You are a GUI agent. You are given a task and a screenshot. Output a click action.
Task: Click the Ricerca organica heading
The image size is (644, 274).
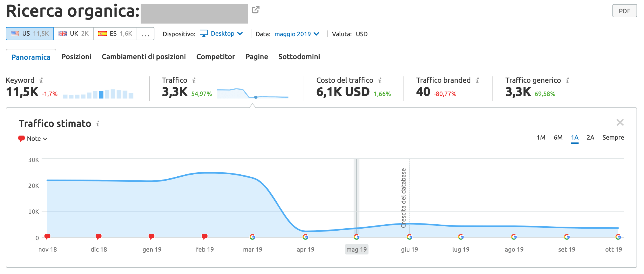tap(73, 11)
